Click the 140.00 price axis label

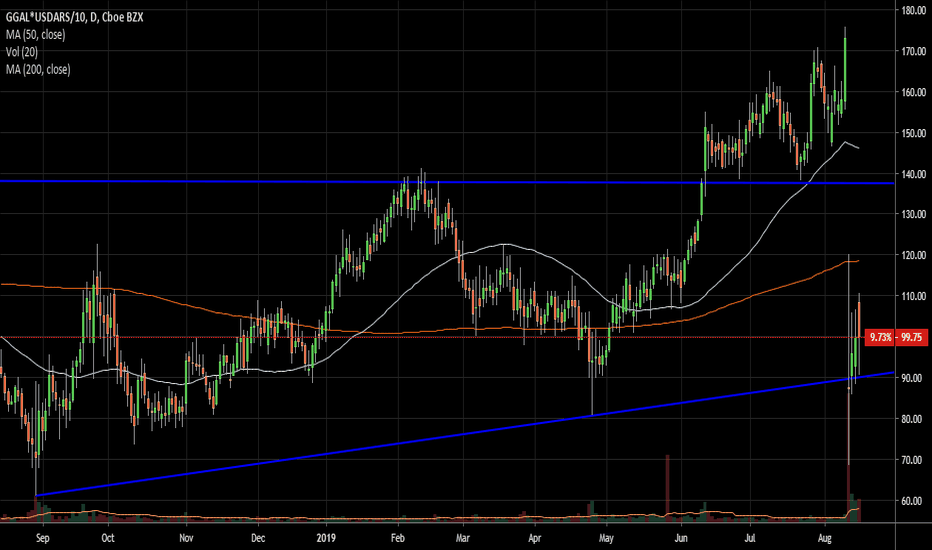point(914,174)
